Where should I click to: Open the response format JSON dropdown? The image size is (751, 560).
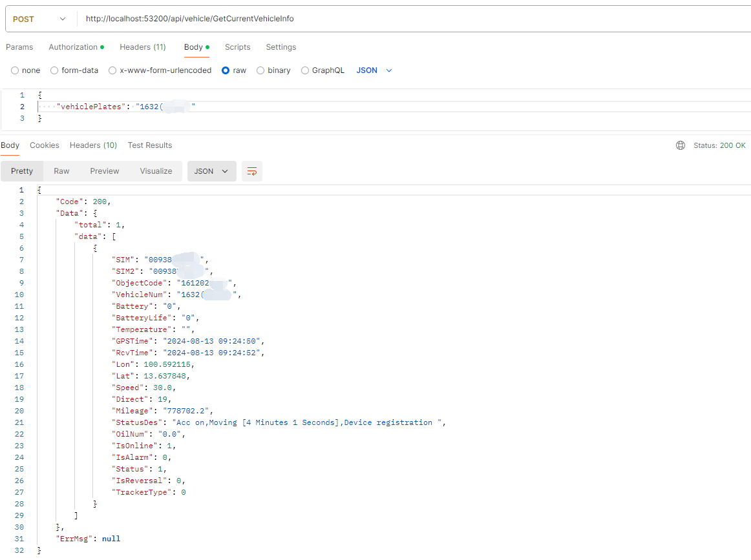(x=212, y=171)
